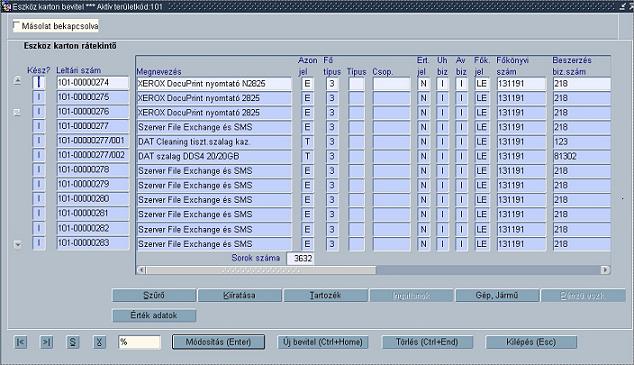Click Kilépés (Esc) button
634x365 pixels.
(531, 342)
